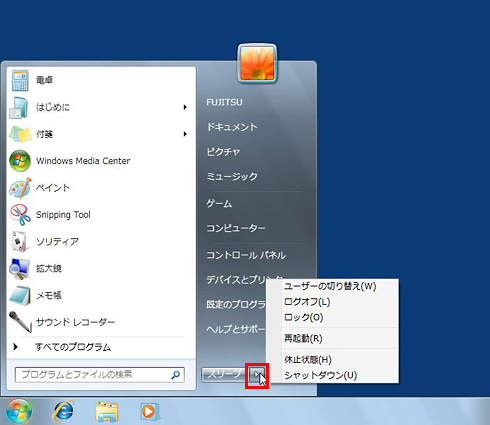Image resolution: width=490 pixels, height=425 pixels.
Task: Click the Windows Start orb
Action: pos(19,411)
